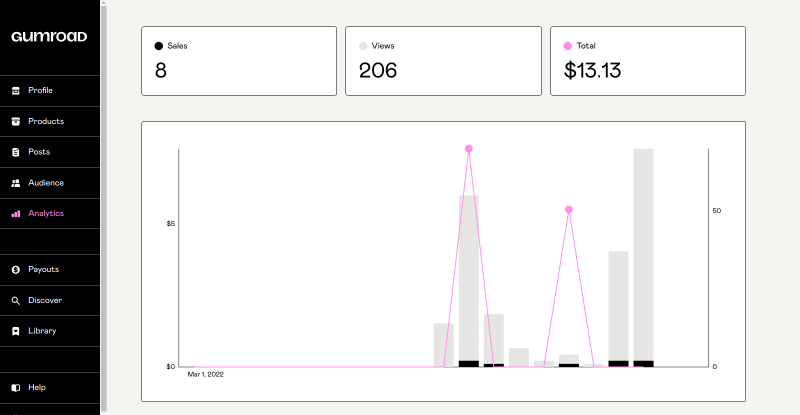Go to the Audience section label
This screenshot has height=415, width=800.
pyautogui.click(x=46, y=183)
